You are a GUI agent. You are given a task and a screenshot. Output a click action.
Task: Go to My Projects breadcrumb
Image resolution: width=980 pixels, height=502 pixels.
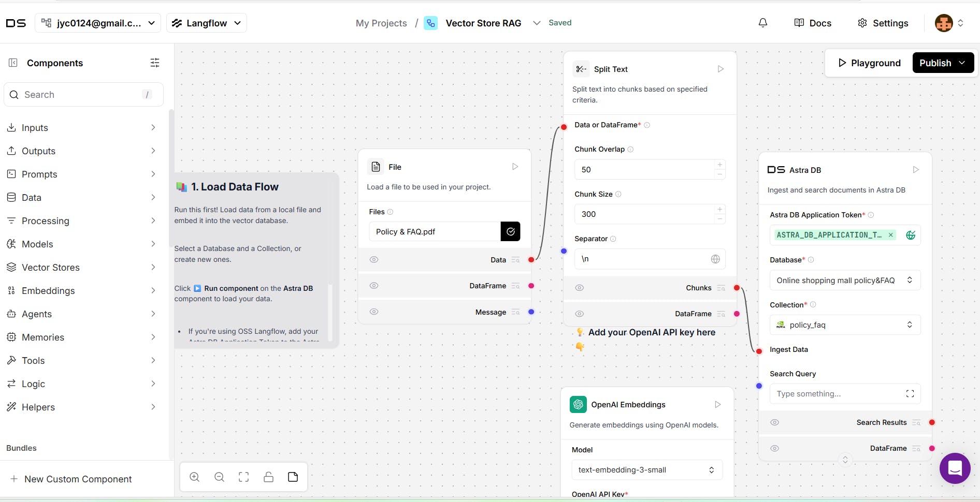pyautogui.click(x=381, y=23)
